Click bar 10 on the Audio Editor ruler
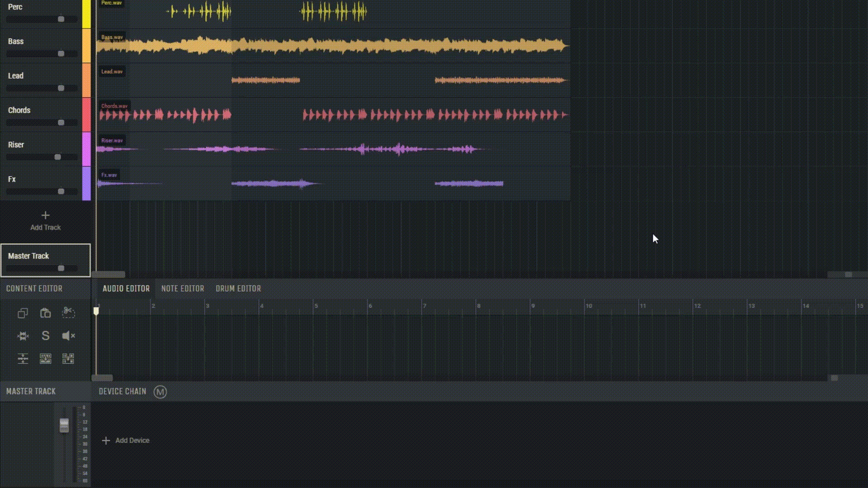The width and height of the screenshot is (868, 488). coord(589,306)
